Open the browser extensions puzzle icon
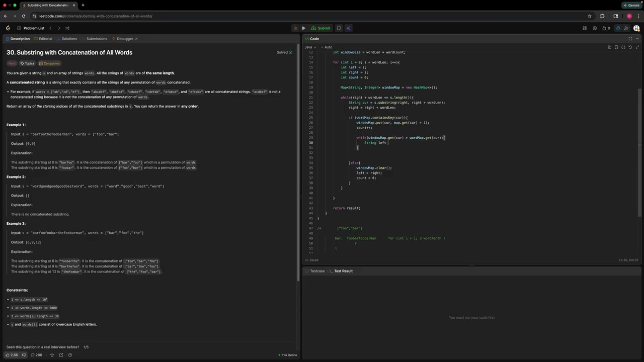Screen dimensions: 644x362 (x=602, y=16)
